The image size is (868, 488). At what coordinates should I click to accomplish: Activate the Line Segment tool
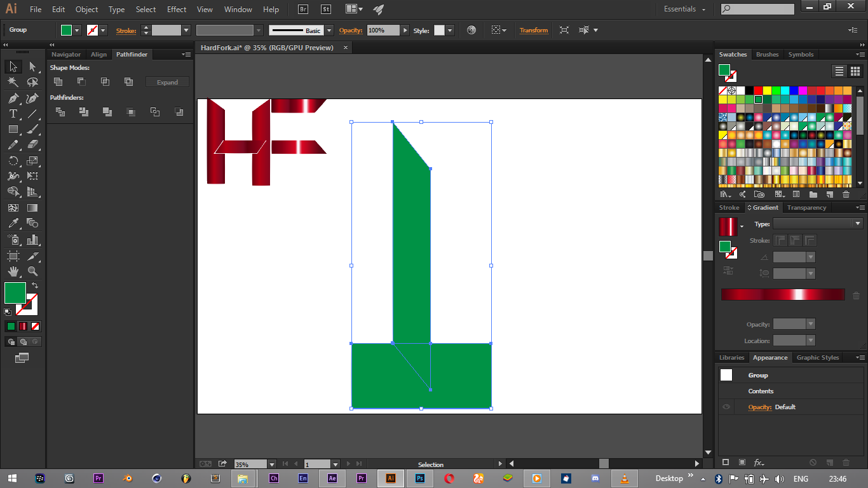coord(32,114)
